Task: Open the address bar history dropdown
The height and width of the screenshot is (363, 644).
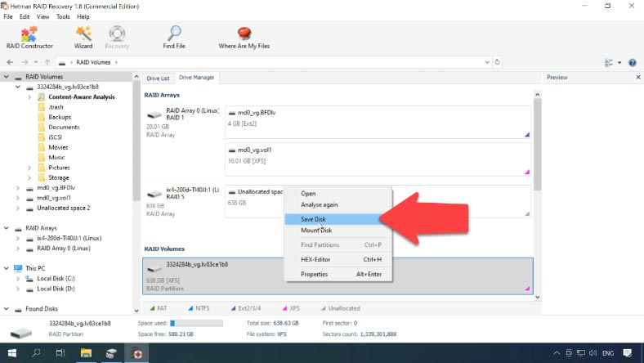Action: click(x=487, y=62)
